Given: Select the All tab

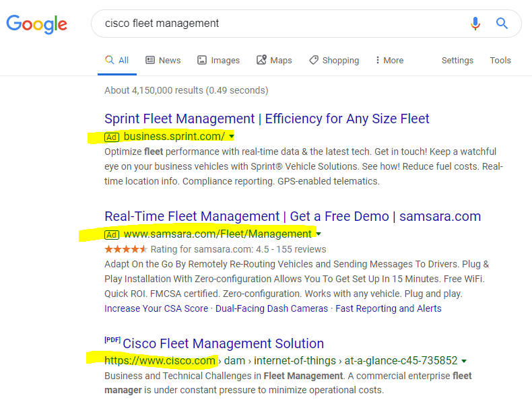Looking at the screenshot, I should tap(117, 61).
